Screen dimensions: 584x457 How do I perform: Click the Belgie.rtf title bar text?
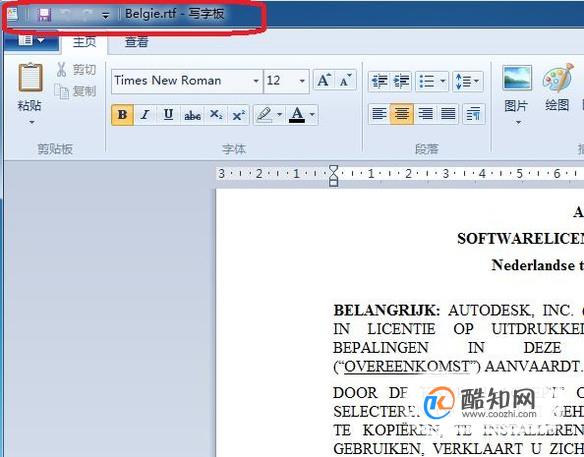tap(150, 14)
